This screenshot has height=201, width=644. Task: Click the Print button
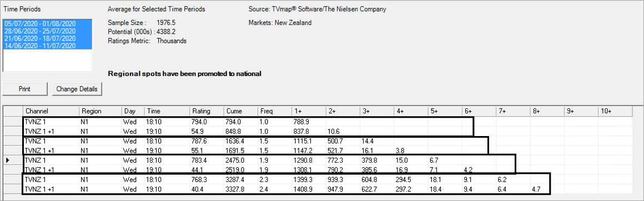click(x=24, y=89)
